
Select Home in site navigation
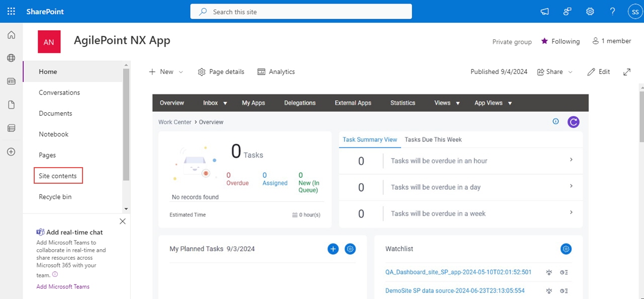click(73, 71)
